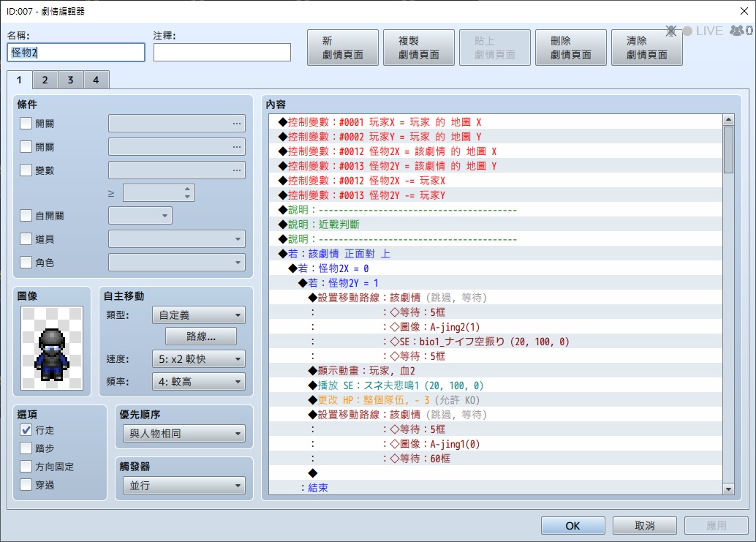The height and width of the screenshot is (542, 756).
Task: Click the 名稱 field containing 怪物2
Action: pyautogui.click(x=76, y=53)
